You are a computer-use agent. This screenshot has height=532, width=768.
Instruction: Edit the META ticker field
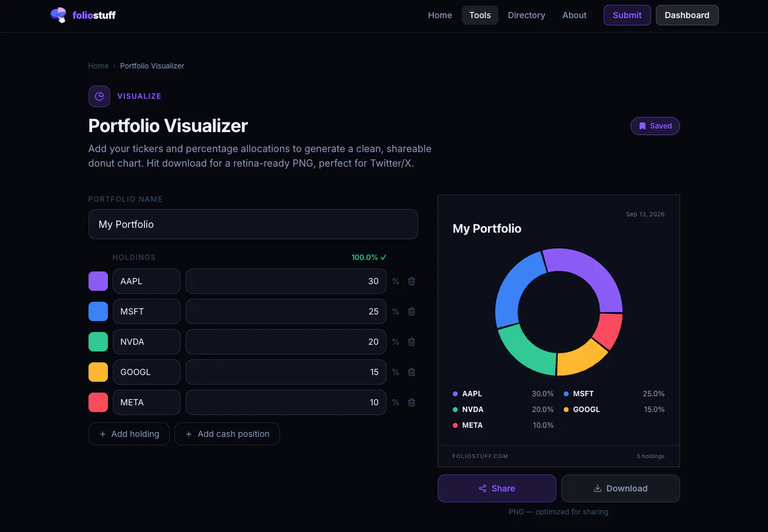147,402
